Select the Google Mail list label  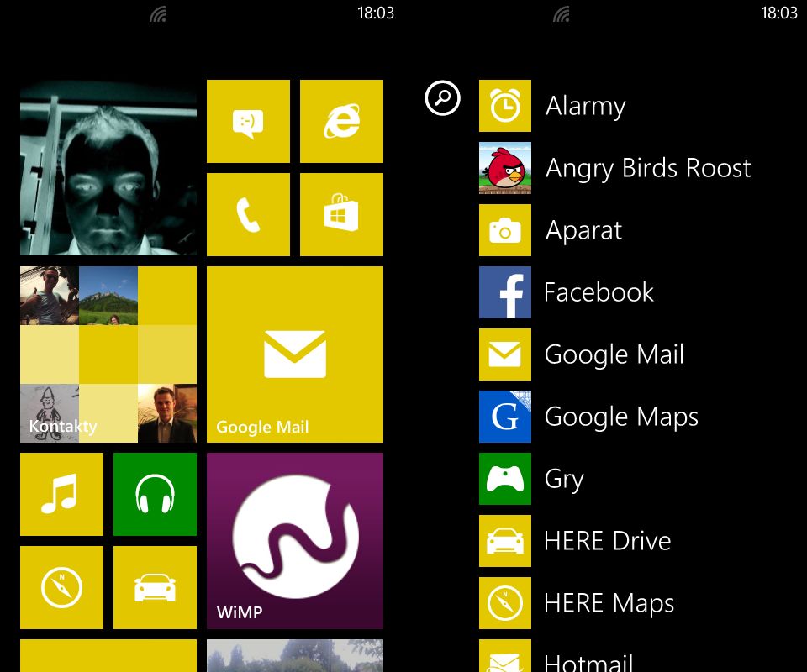click(x=614, y=355)
